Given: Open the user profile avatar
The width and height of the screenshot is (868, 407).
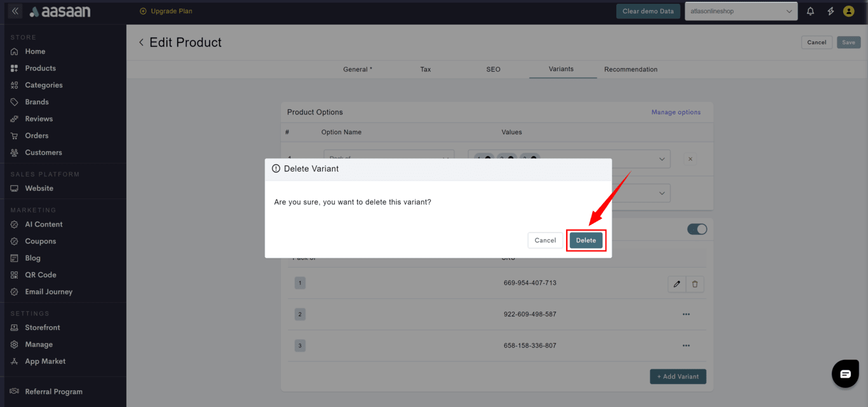Looking at the screenshot, I should coord(848,11).
